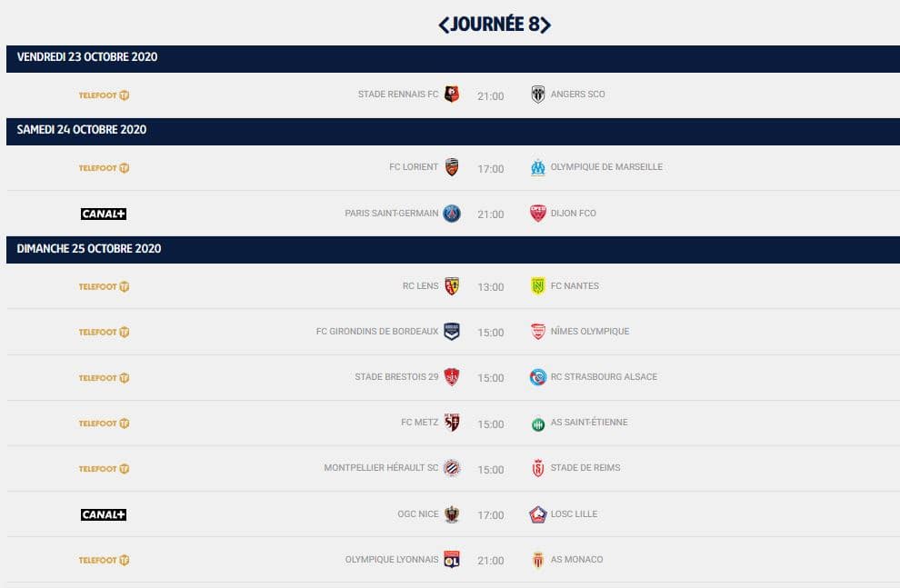Go to next journée with right chevron
This screenshot has height=588, width=900.
[x=545, y=25]
